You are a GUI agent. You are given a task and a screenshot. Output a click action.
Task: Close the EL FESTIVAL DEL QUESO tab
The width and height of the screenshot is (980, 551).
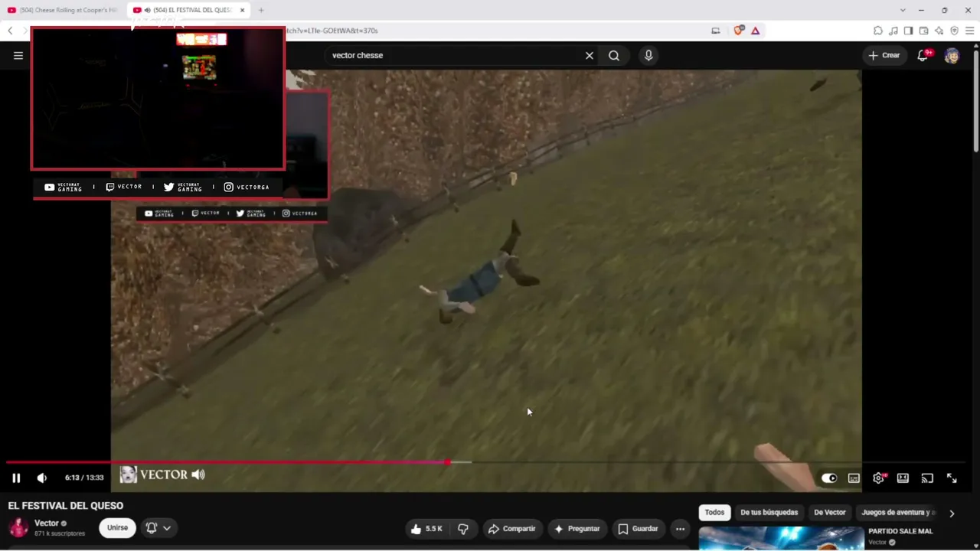(242, 10)
